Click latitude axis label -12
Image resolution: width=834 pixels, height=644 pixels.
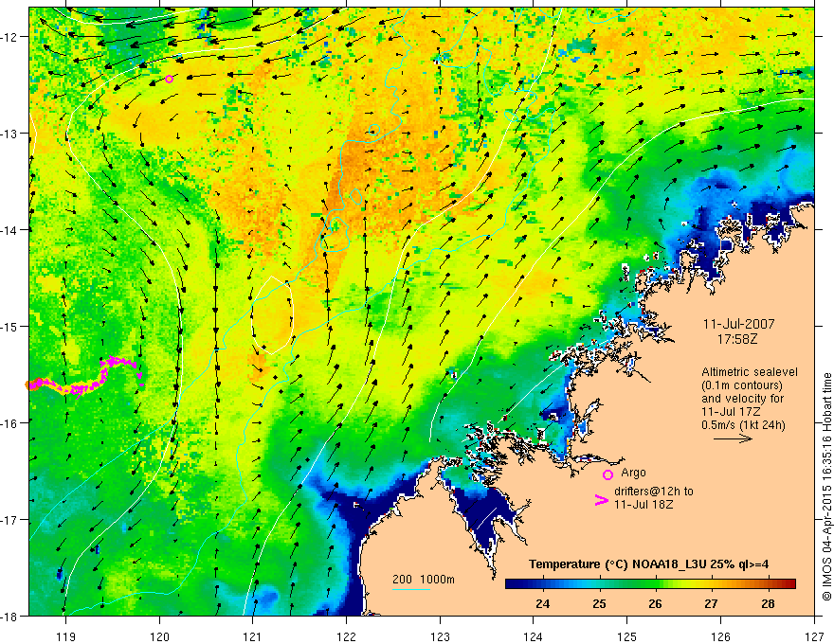pos(10,37)
